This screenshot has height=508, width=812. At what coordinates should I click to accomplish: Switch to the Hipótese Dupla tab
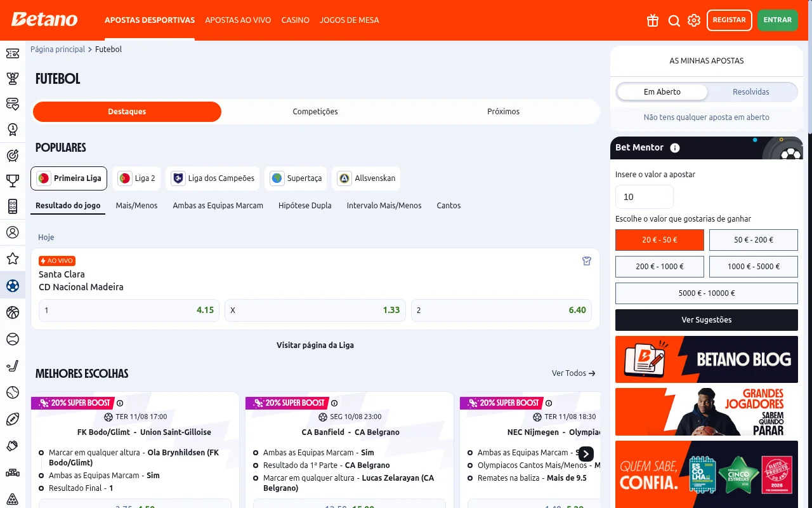[x=305, y=206]
